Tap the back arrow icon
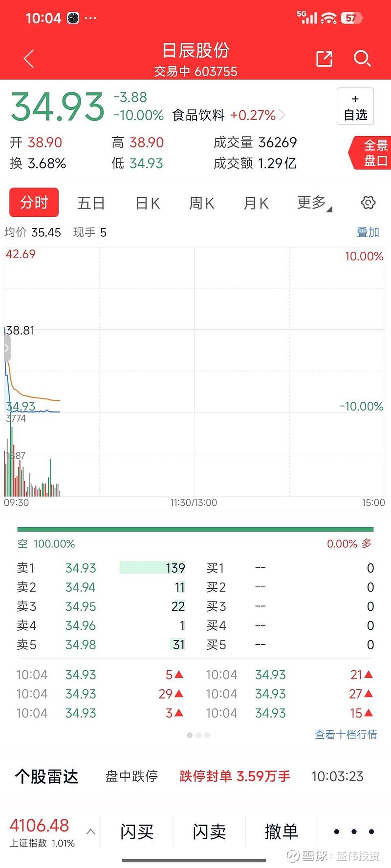The height and width of the screenshot is (868, 391). pos(29,59)
